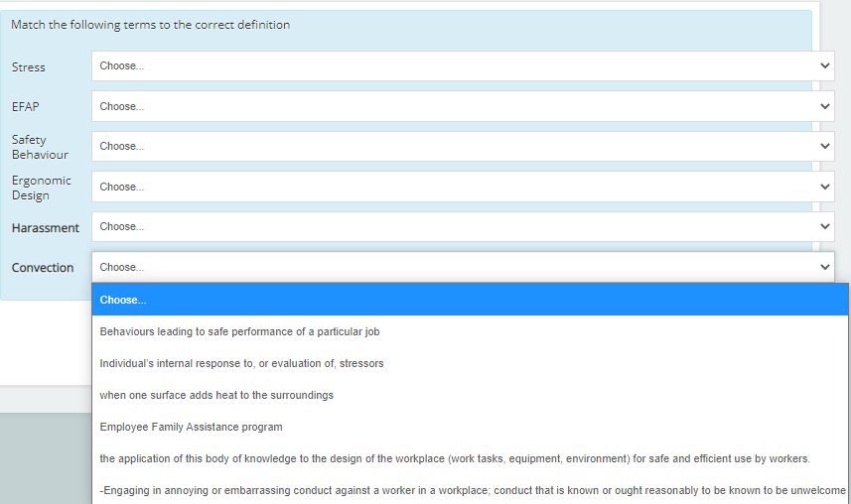The width and height of the screenshot is (851, 504).
Task: Select the highlighted 'Choose...' option in list
Action: coord(470,300)
